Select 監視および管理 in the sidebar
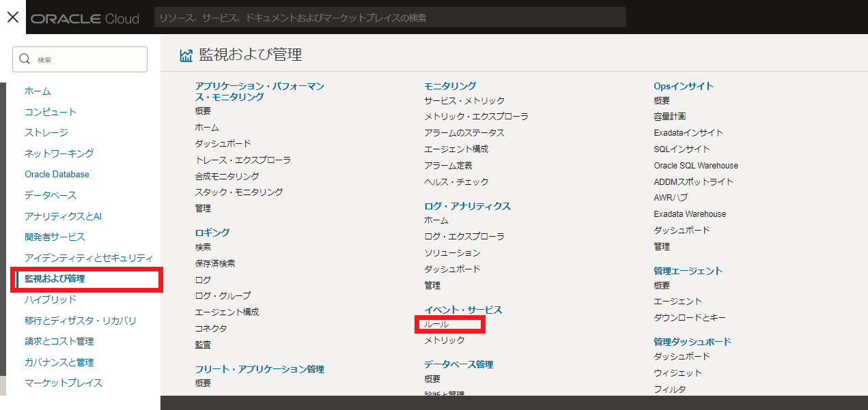868x410 pixels. [55, 279]
